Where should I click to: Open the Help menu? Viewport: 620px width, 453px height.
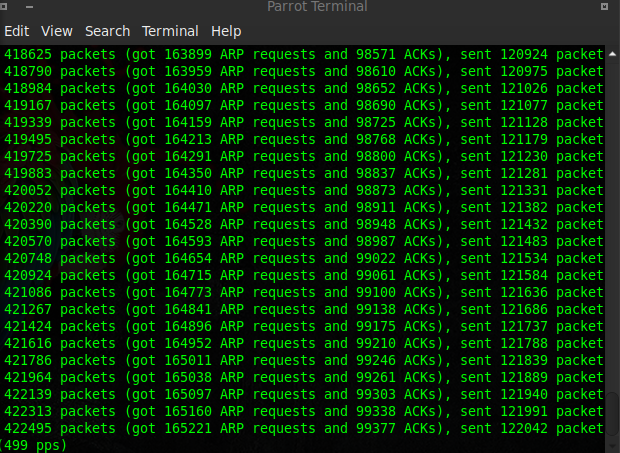point(226,31)
